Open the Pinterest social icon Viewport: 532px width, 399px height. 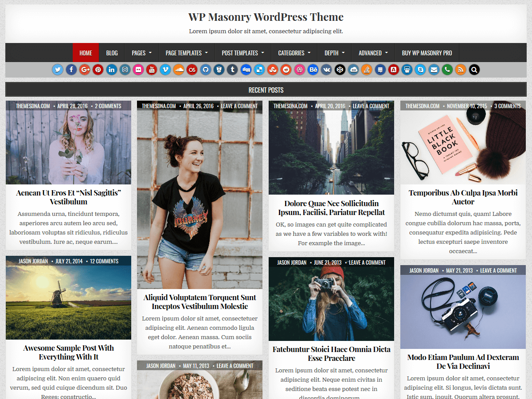click(x=98, y=70)
